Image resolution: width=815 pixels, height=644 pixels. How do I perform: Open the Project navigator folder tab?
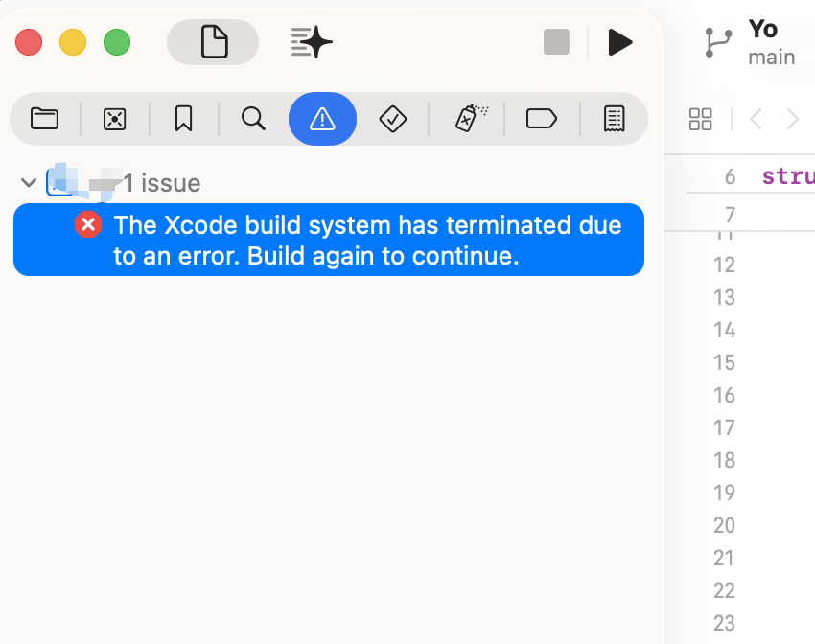(x=44, y=119)
